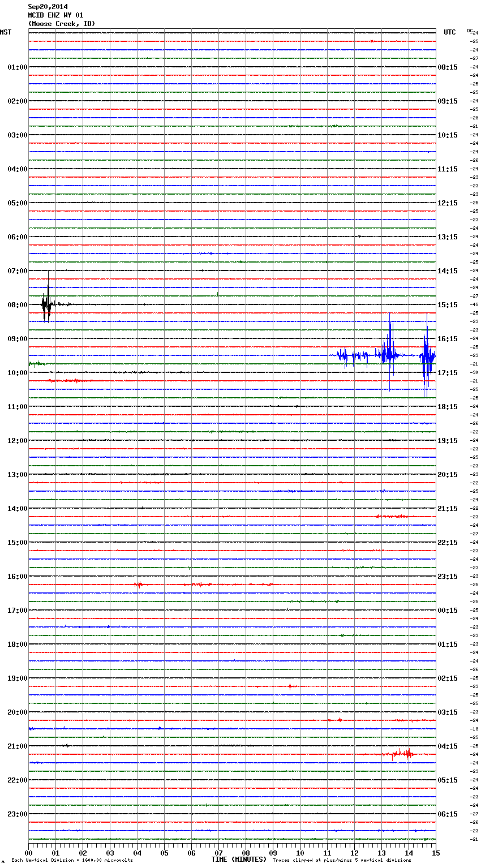Click the '05' minute tick on the bottom axis
Viewport: 481px width, 868px height.
click(164, 853)
